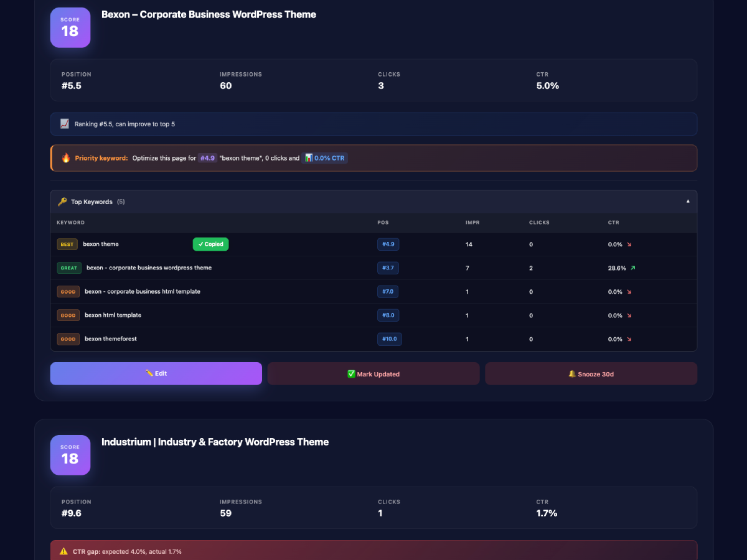Click the IMPR column header
This screenshot has width=747, height=560.
(472, 222)
